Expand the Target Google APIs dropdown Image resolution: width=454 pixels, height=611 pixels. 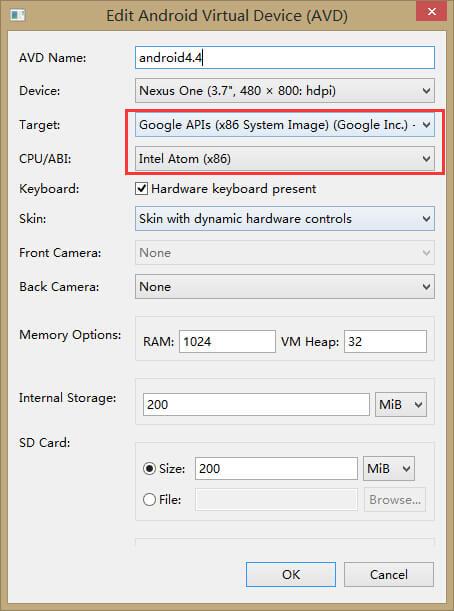click(x=285, y=125)
